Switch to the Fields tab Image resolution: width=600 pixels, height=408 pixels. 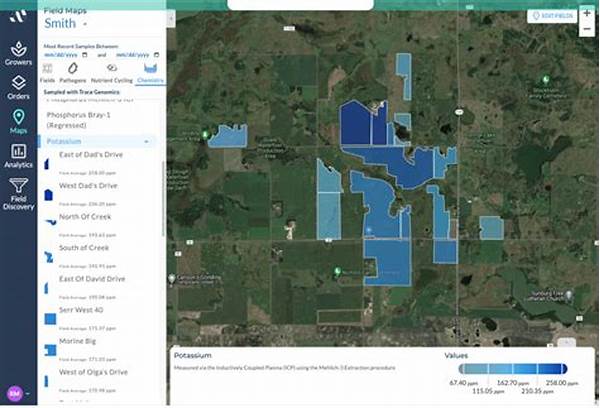pos(48,72)
